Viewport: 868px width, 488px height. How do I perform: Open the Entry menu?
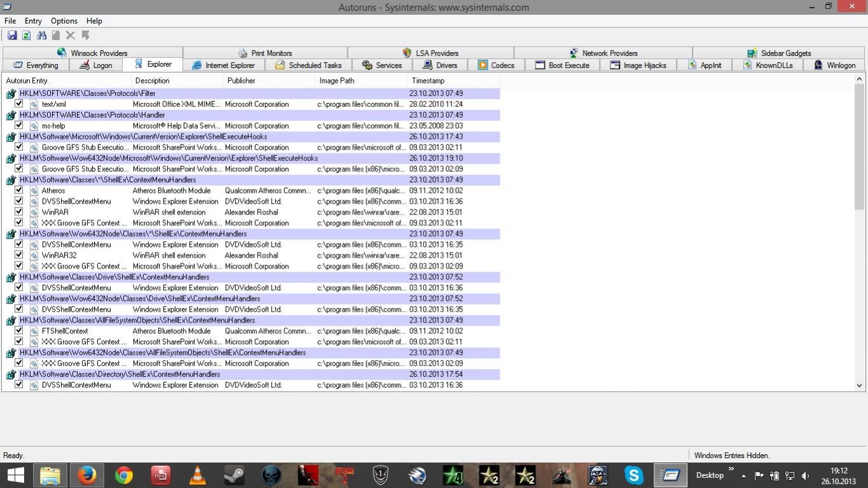[x=33, y=21]
